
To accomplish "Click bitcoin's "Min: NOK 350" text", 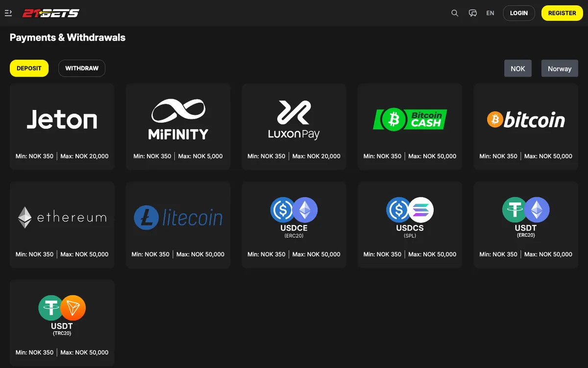I will (x=498, y=156).
